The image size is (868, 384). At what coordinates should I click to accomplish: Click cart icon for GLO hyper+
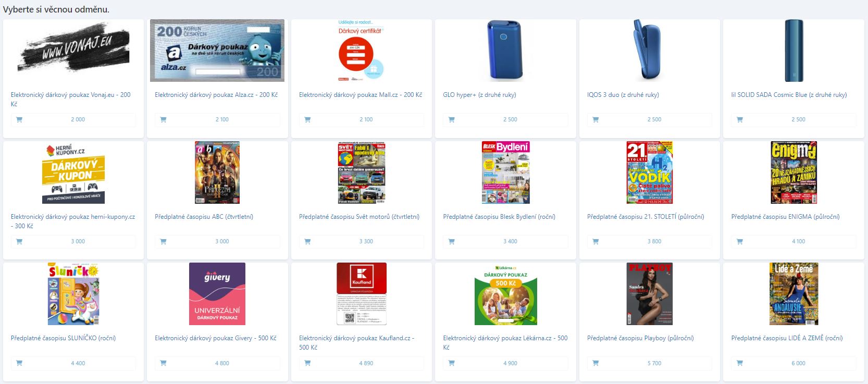(x=452, y=120)
